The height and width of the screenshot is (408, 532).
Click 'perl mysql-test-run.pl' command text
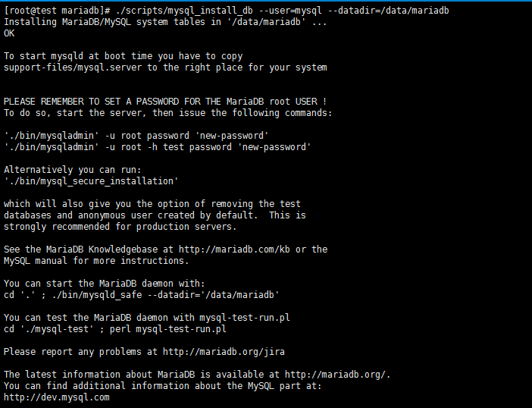tap(168, 329)
